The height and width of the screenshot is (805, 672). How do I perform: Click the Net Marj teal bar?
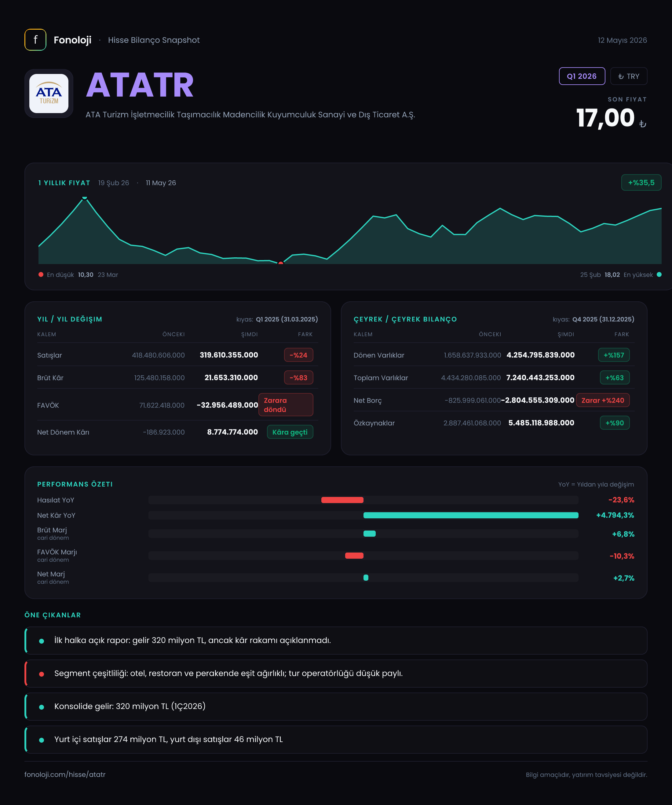[x=366, y=578]
